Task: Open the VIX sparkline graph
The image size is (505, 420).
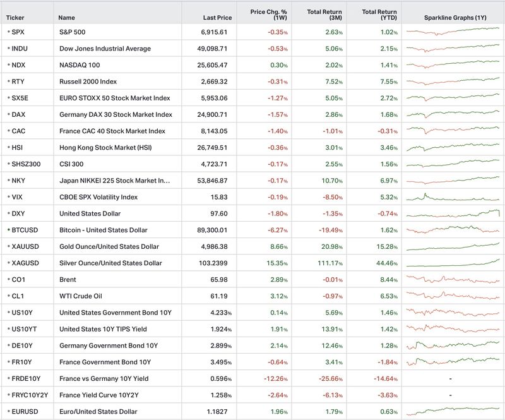Action: coord(453,197)
